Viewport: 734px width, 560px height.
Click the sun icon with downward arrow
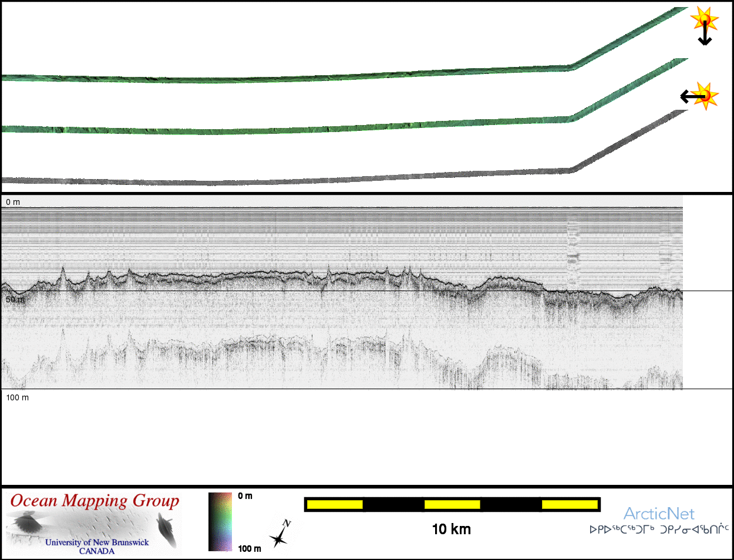click(x=705, y=19)
